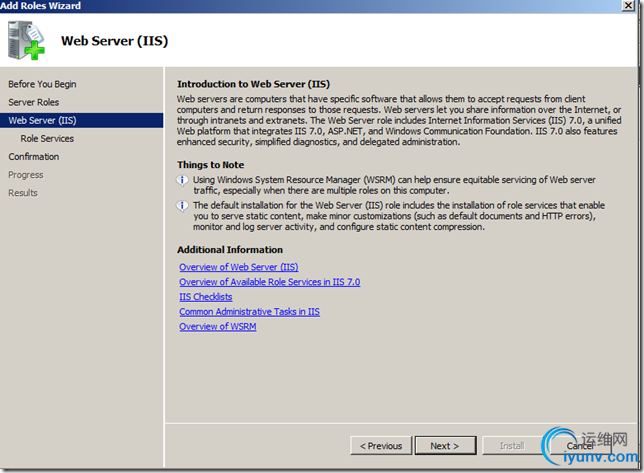Image resolution: width=644 pixels, height=473 pixels.
Task: Click the disabled Results step
Action: 23,193
